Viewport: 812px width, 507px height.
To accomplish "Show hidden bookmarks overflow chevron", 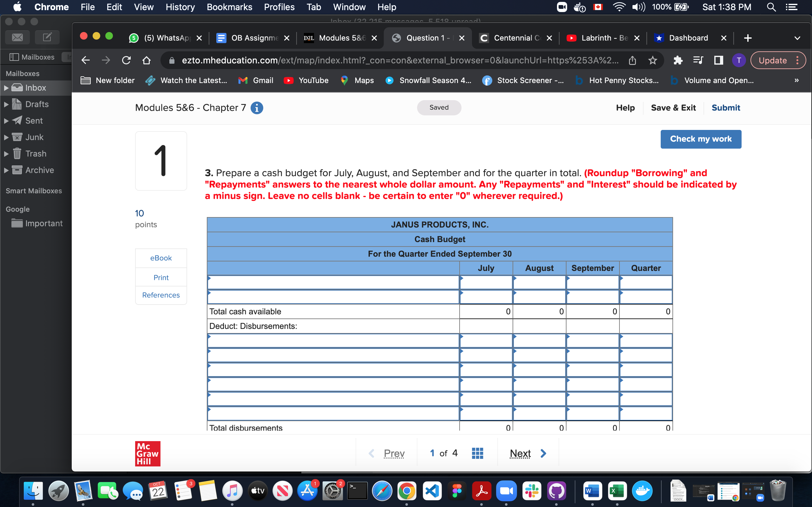I will click(796, 80).
